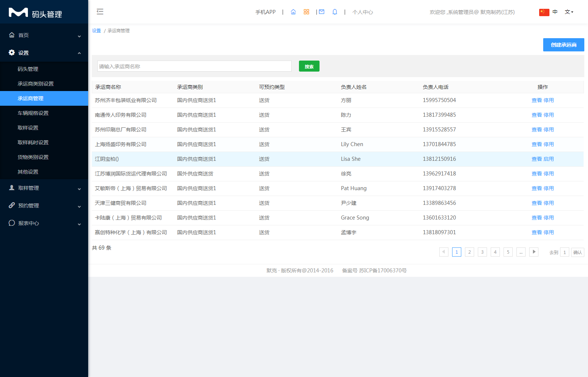
Task: Click the 报表中心 chat bubble icon
Action: (x=12, y=223)
